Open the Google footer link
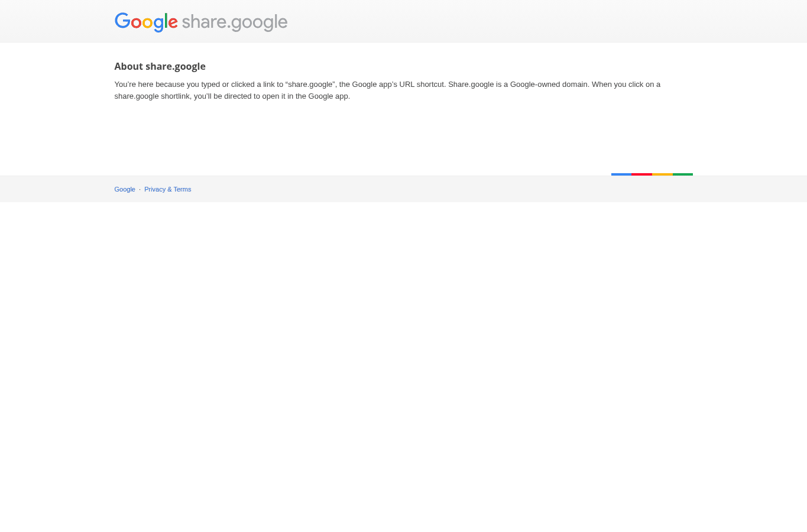 [125, 189]
